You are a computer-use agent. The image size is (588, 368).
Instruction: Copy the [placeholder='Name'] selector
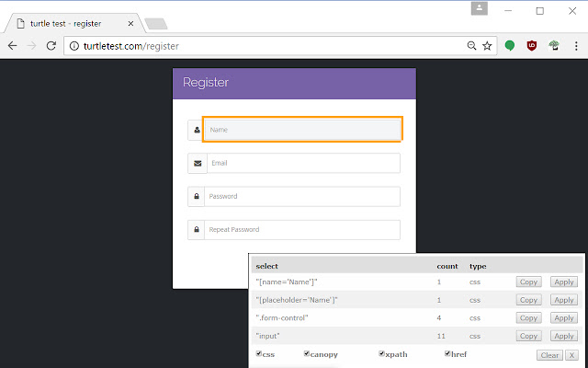click(x=529, y=300)
